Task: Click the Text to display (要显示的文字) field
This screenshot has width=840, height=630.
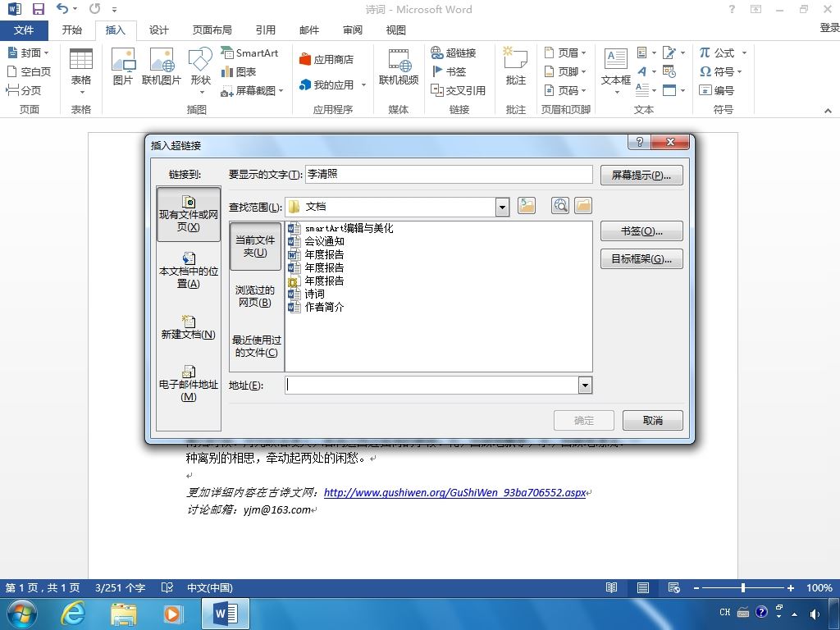Action: [449, 174]
